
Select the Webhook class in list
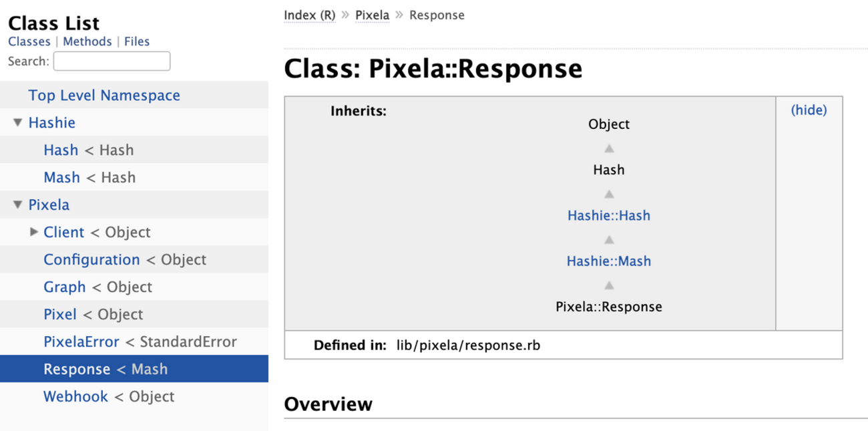75,397
